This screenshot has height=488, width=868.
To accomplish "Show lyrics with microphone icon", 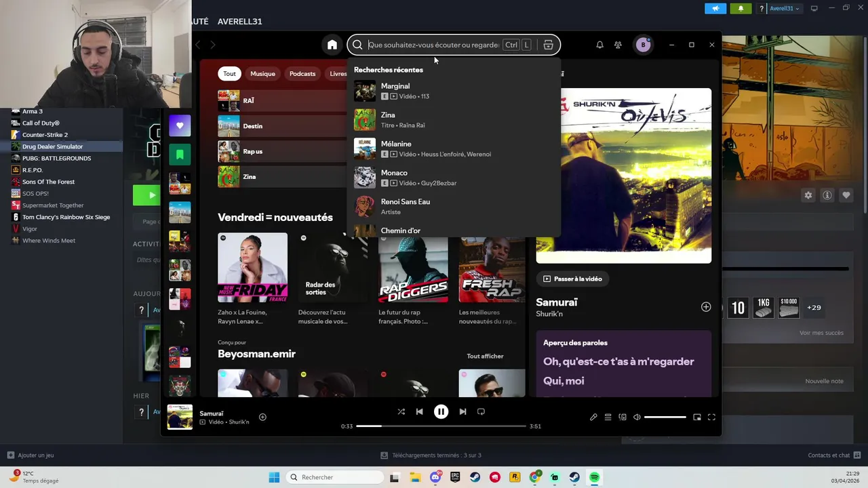I will pyautogui.click(x=593, y=417).
